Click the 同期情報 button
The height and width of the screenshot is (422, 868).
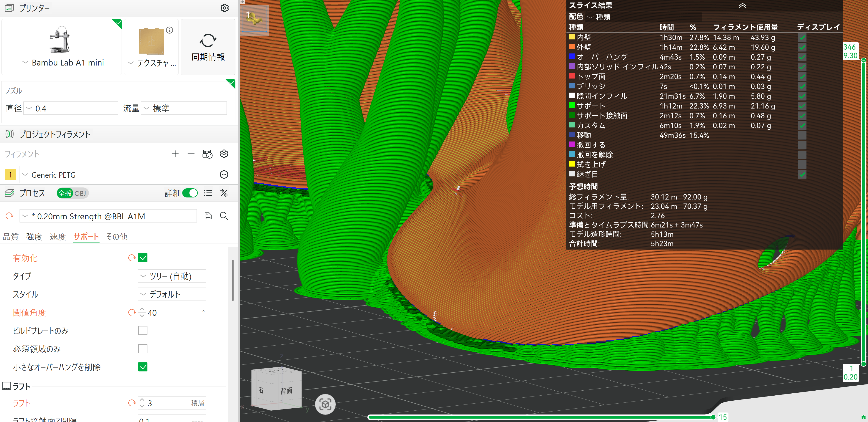pyautogui.click(x=208, y=47)
